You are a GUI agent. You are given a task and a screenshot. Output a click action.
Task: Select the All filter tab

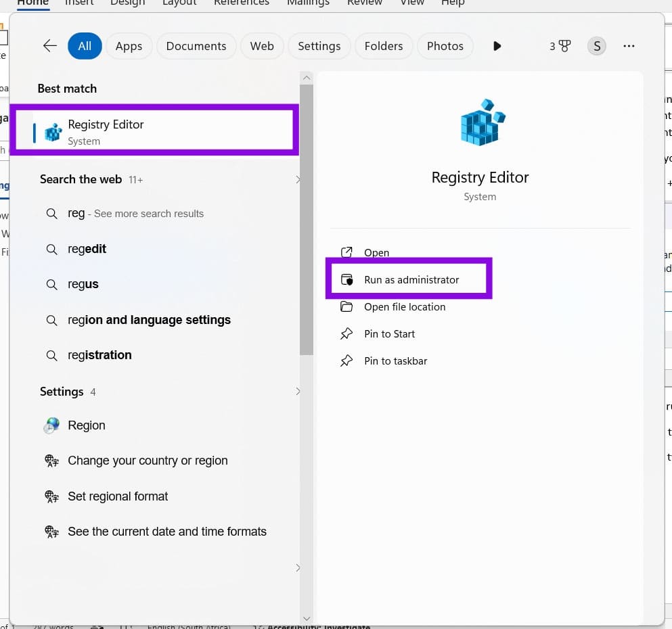[x=85, y=46]
